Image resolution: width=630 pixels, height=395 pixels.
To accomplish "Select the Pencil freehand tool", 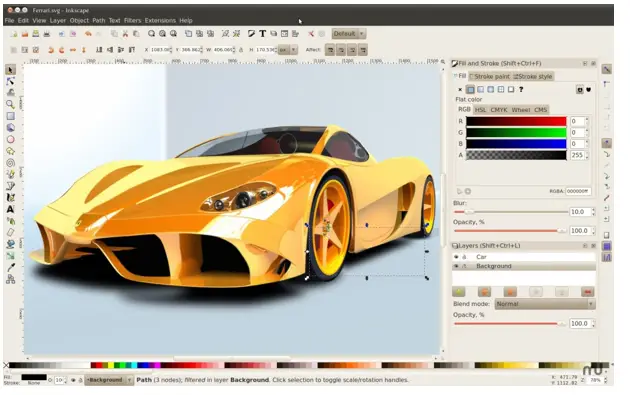I will pos(10,174).
